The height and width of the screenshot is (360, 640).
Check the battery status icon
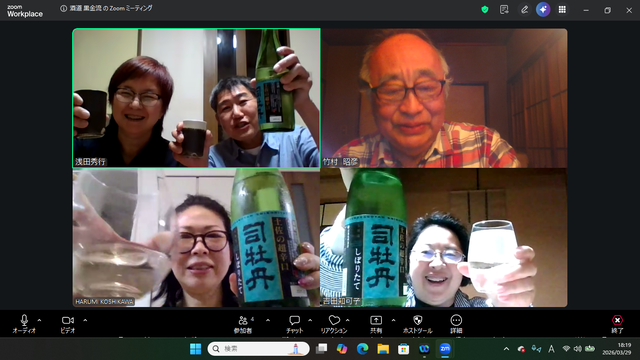[x=590, y=349]
